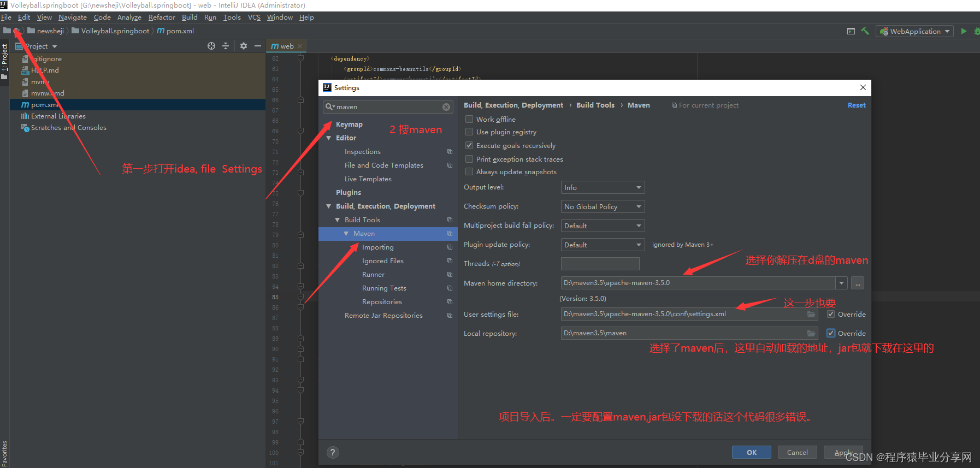Select Ignored Files under Maven
The height and width of the screenshot is (468, 980).
[x=383, y=261]
